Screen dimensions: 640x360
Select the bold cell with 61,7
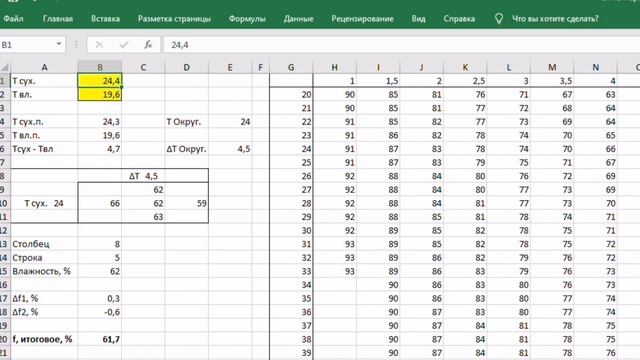pos(100,339)
